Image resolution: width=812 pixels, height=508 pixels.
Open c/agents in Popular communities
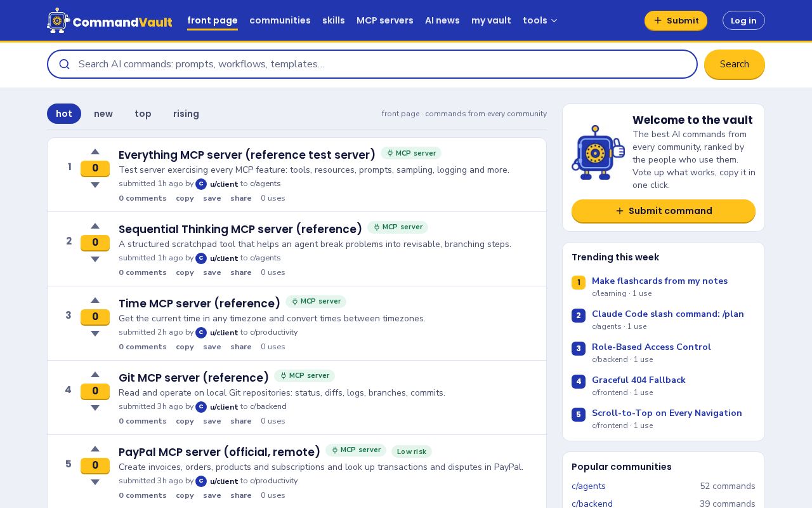[589, 486]
